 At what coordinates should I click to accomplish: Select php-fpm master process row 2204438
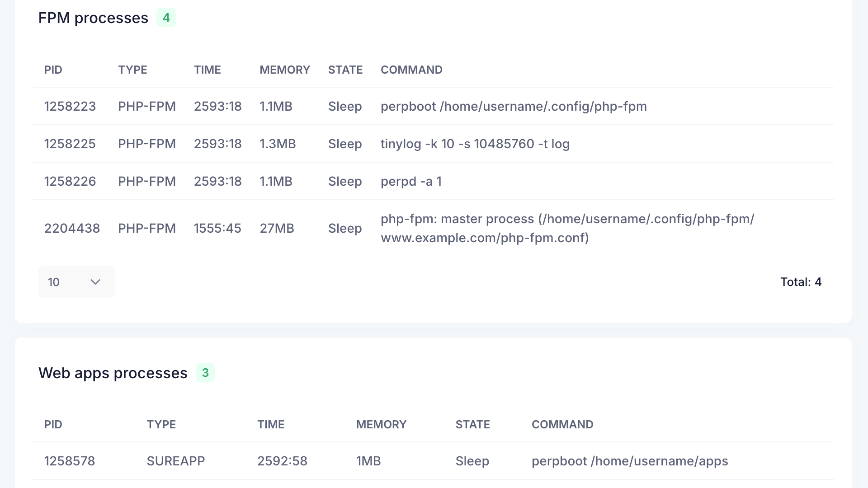[72, 228]
